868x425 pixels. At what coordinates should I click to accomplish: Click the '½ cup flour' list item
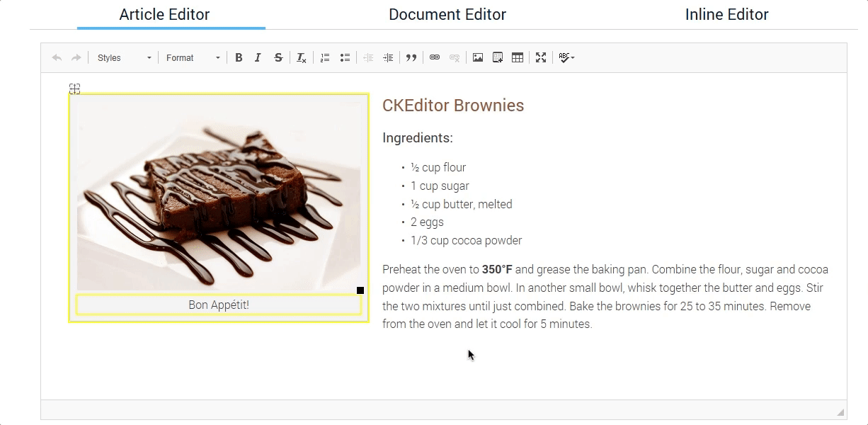tap(438, 168)
